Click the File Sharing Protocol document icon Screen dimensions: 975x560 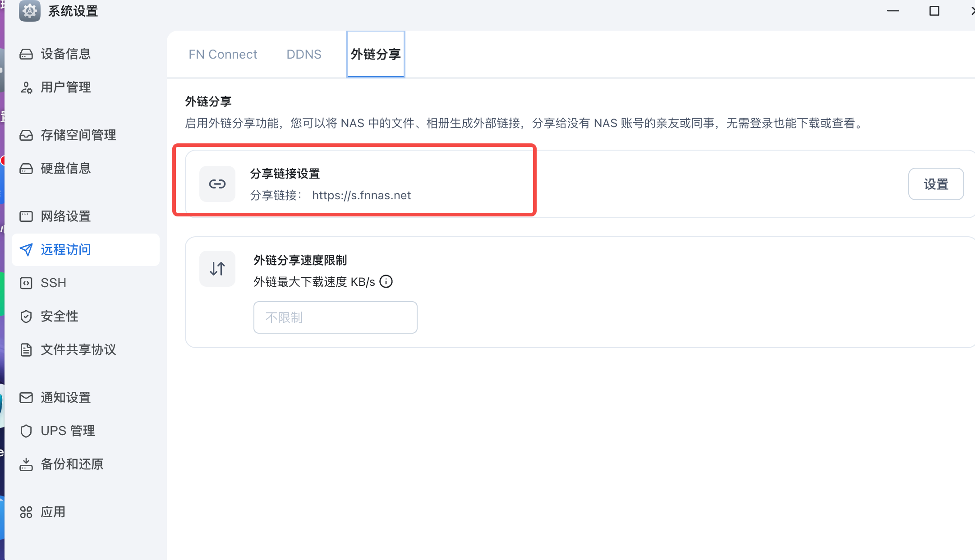tap(26, 350)
